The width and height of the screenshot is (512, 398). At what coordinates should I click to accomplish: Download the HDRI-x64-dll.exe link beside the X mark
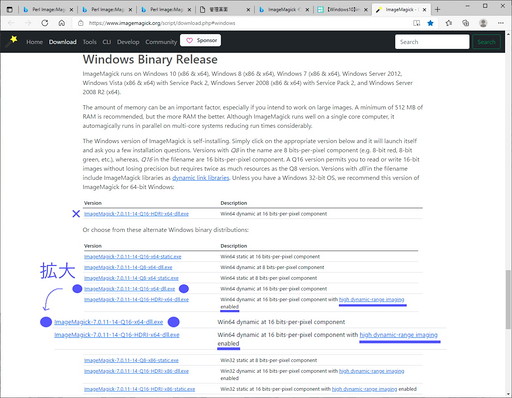136,214
